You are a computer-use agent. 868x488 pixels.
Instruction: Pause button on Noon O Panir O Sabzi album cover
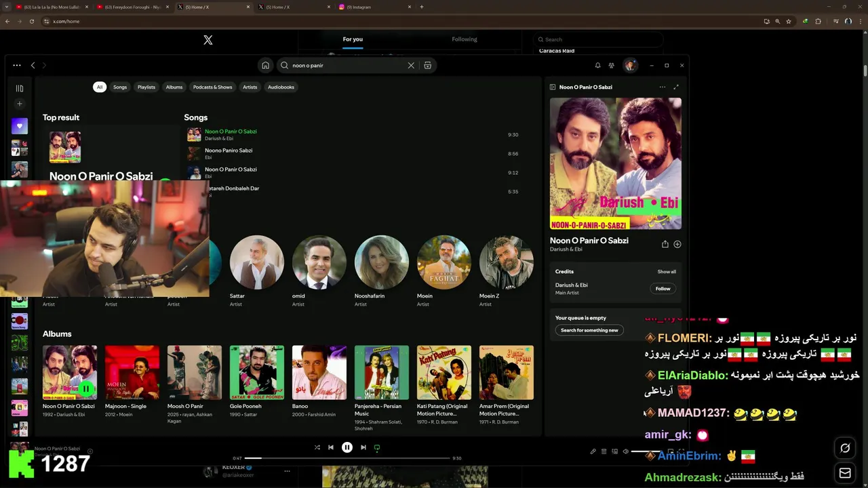[86, 389]
